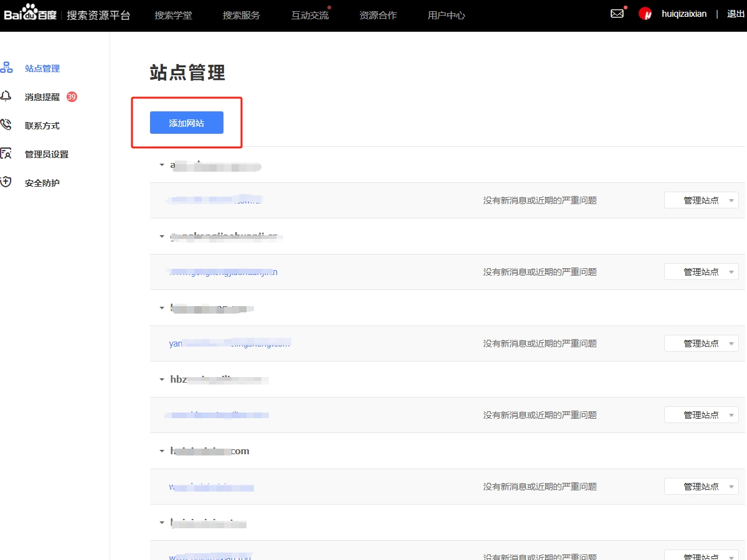Screen dimensions: 747x560
Task: Click 没有新消息或近期的严重问题 under the "hbz" group
Action: coord(540,415)
